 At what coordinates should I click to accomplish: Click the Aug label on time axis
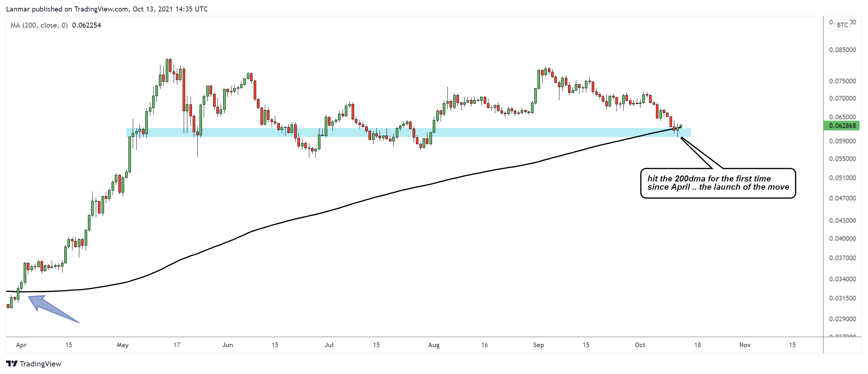434,345
